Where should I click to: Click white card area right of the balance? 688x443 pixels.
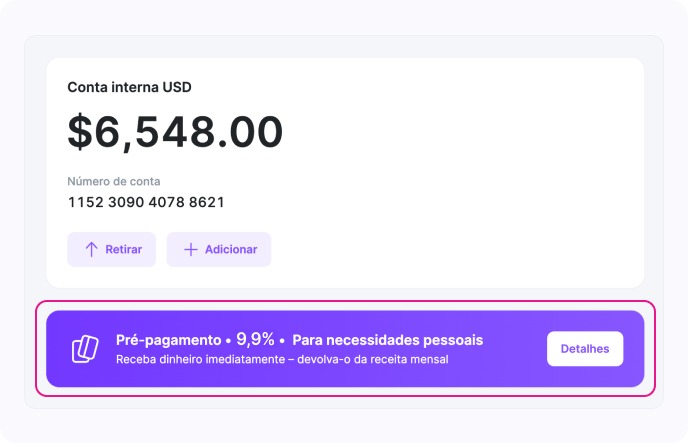[x=460, y=131]
